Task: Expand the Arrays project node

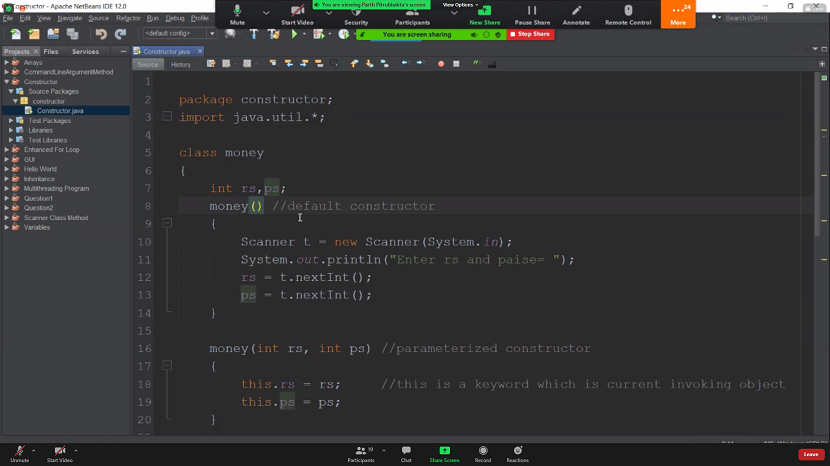Action: [x=7, y=62]
